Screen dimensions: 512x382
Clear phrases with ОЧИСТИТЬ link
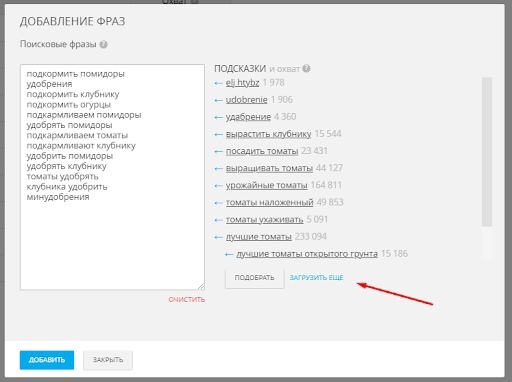pos(187,300)
